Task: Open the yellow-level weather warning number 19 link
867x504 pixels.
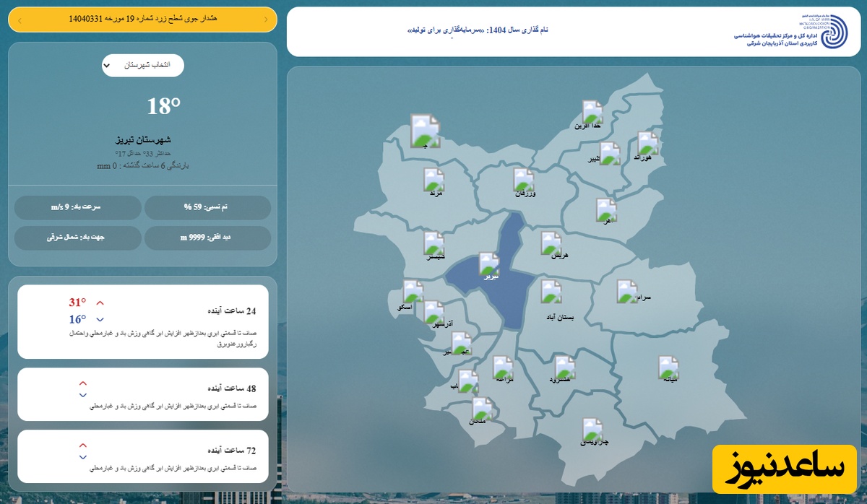Action: point(143,19)
